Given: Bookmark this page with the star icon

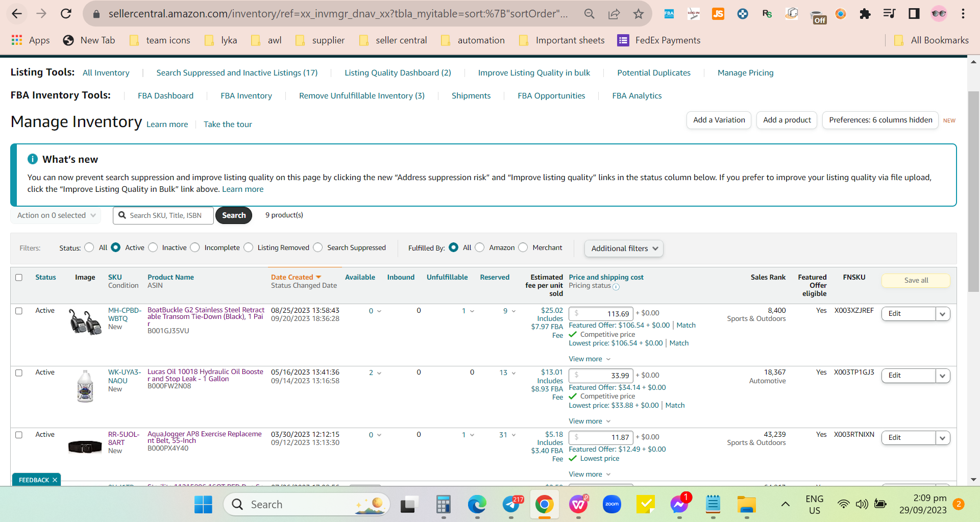Looking at the screenshot, I should [639, 14].
